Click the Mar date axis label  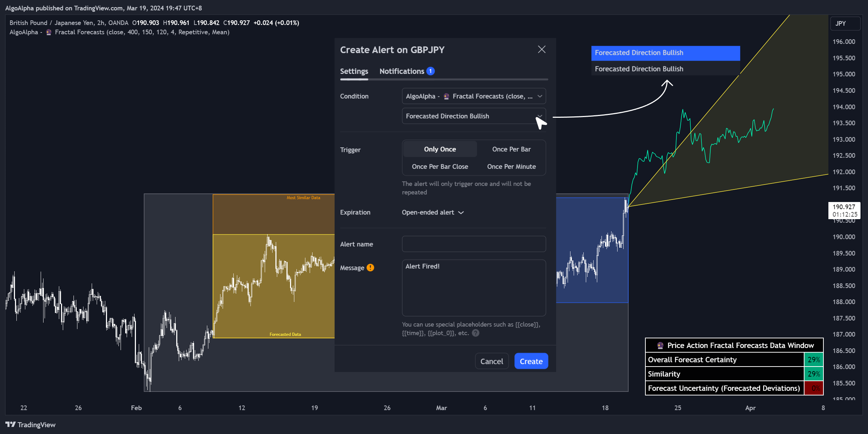(441, 408)
